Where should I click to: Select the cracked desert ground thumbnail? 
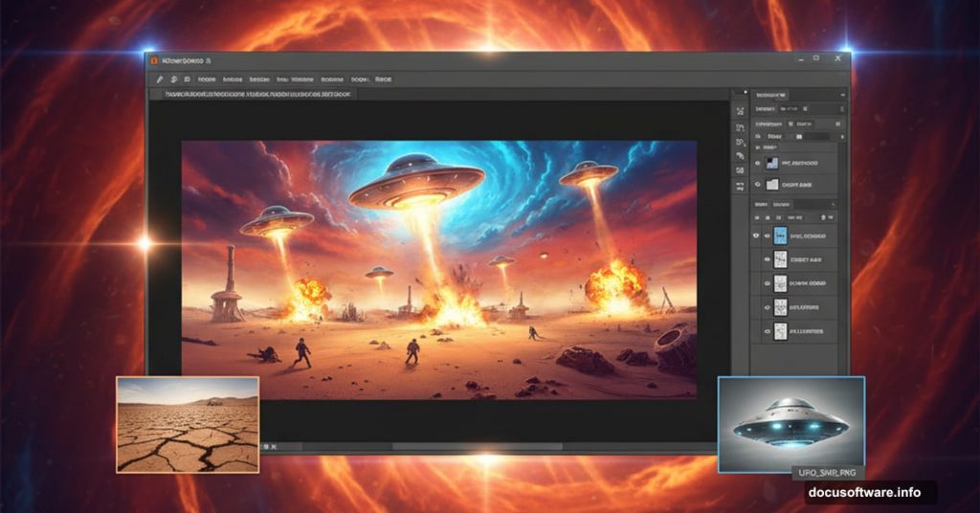pyautogui.click(x=188, y=424)
